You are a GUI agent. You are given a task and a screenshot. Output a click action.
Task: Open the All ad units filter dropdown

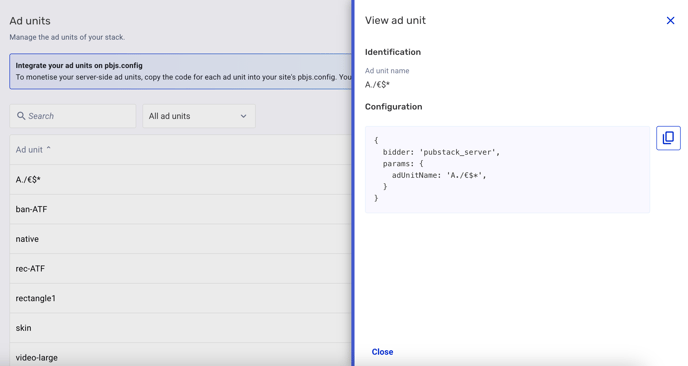coord(199,116)
